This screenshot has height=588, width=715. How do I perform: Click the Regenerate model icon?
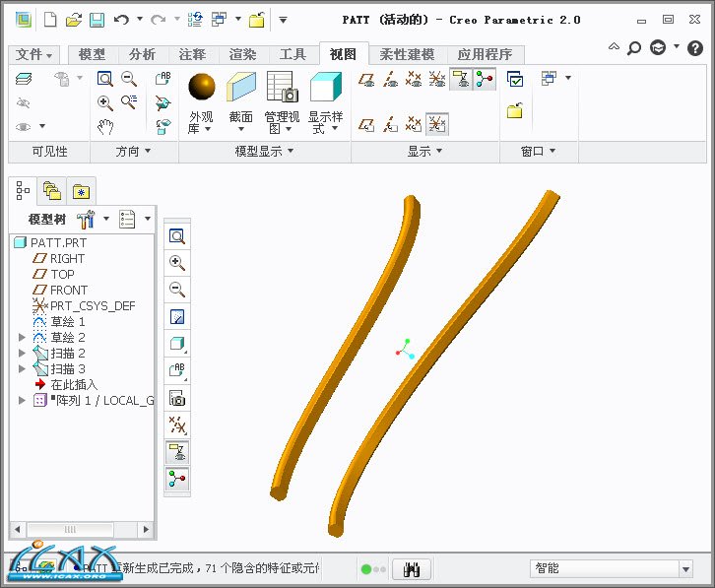tap(195, 20)
